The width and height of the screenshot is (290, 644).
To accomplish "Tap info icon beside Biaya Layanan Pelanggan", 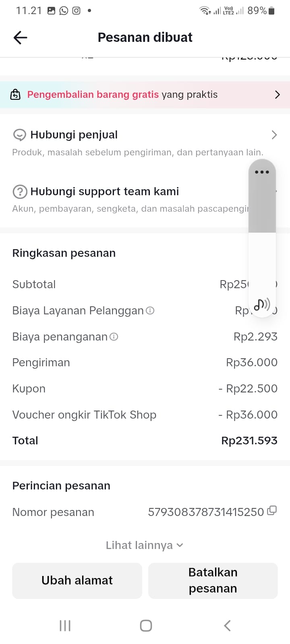I will coord(150,310).
